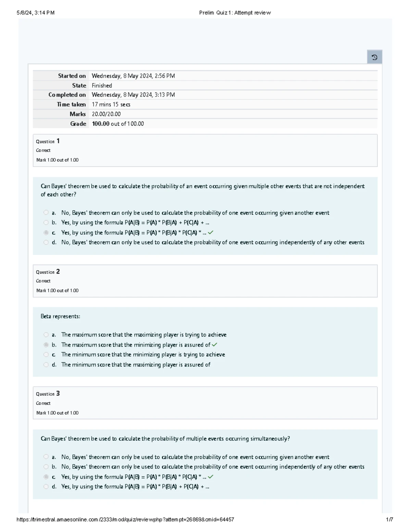
Task: Click the green checkmark in Question 3
Action: coord(211,477)
